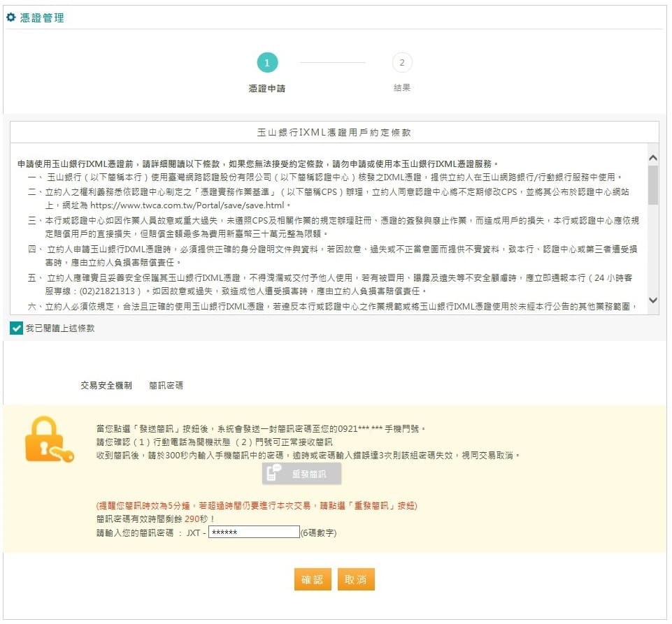Viewport: 672px width, 624px height.
Task: Click the JXT prefix text
Action: [x=194, y=532]
